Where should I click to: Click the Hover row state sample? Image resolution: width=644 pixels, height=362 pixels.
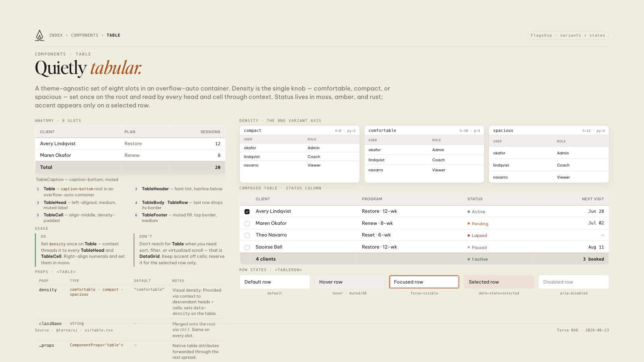349,282
